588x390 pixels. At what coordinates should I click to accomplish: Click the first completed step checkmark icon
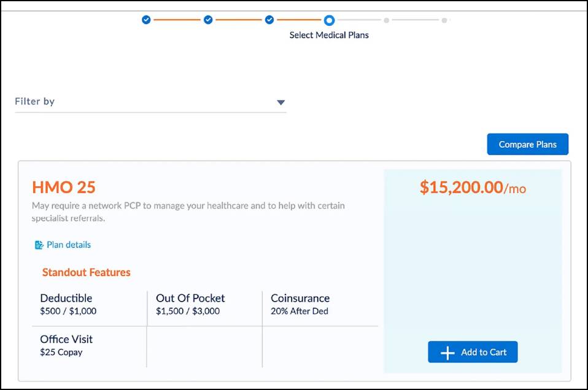tap(145, 20)
